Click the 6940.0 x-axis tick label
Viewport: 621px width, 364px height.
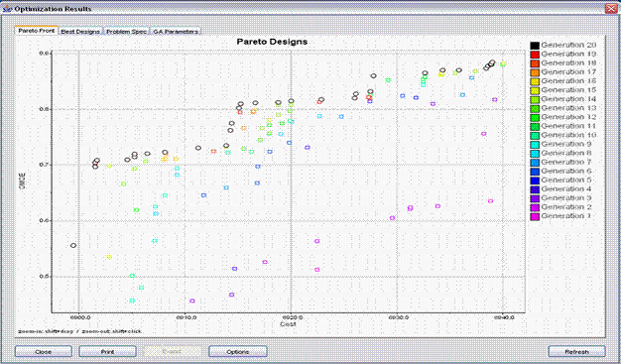click(x=503, y=317)
